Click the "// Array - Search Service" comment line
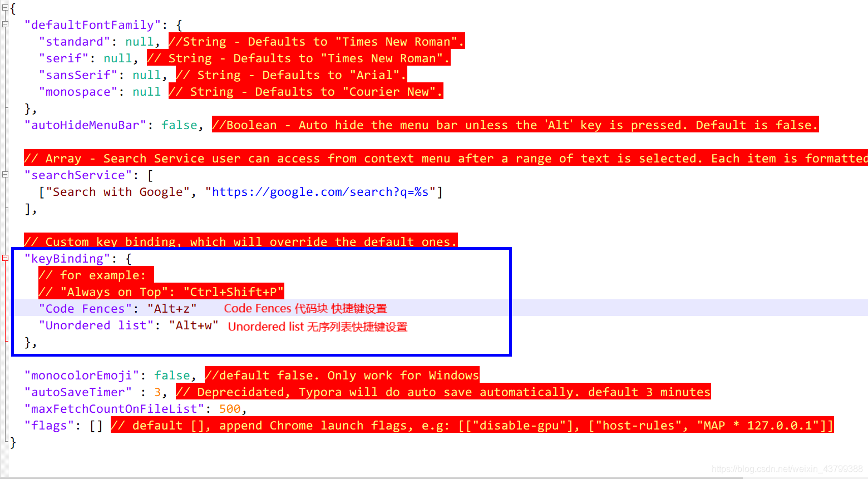Image resolution: width=868 pixels, height=479 pixels. tap(446, 158)
